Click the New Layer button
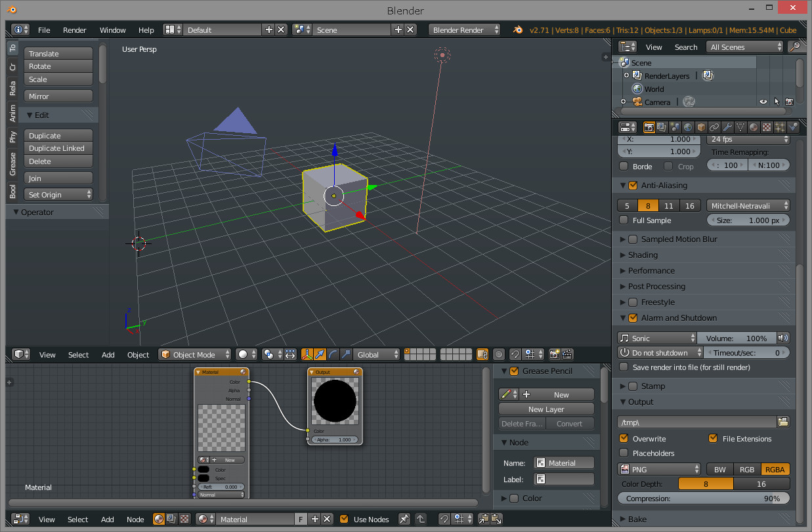 (546, 409)
